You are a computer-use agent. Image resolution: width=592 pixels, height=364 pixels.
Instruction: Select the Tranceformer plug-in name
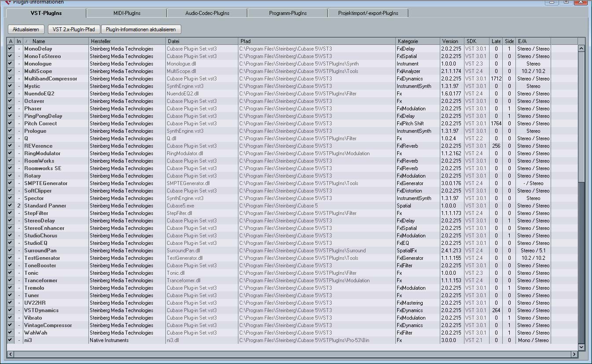click(x=41, y=280)
